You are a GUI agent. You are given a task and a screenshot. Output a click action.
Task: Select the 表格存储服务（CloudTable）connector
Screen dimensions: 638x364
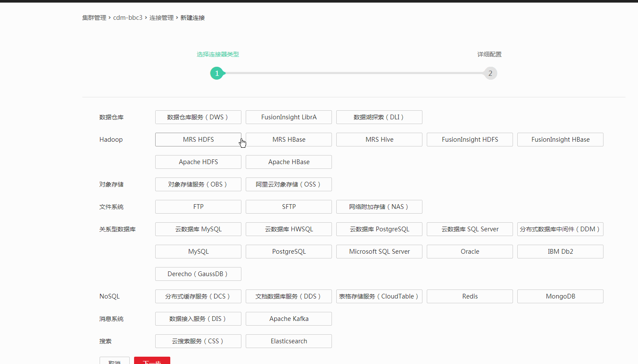[x=379, y=296]
